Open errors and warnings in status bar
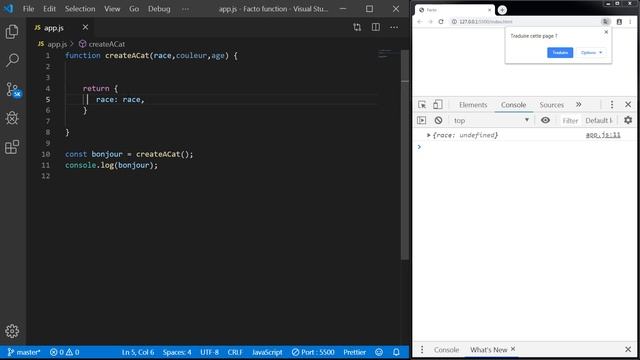640x360 pixels. click(x=64, y=352)
